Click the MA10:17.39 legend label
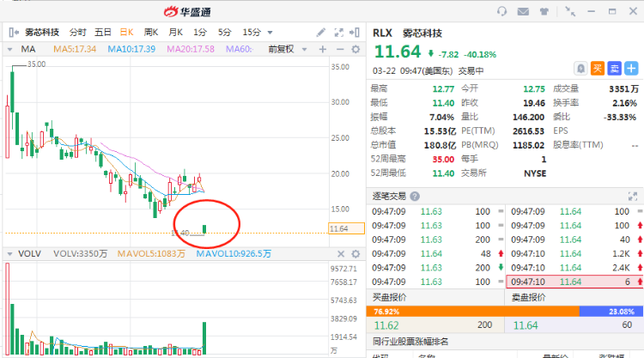Image resolution: width=644 pixels, height=358 pixels. tap(131, 49)
